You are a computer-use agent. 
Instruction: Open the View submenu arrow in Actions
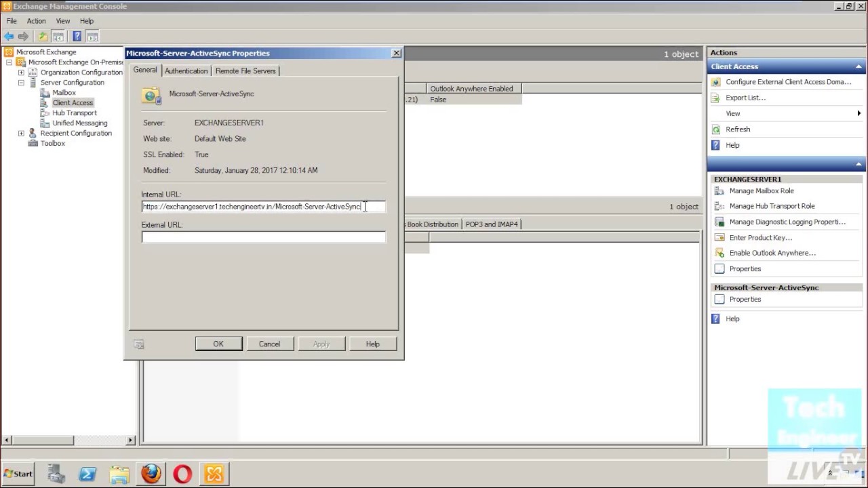(859, 114)
